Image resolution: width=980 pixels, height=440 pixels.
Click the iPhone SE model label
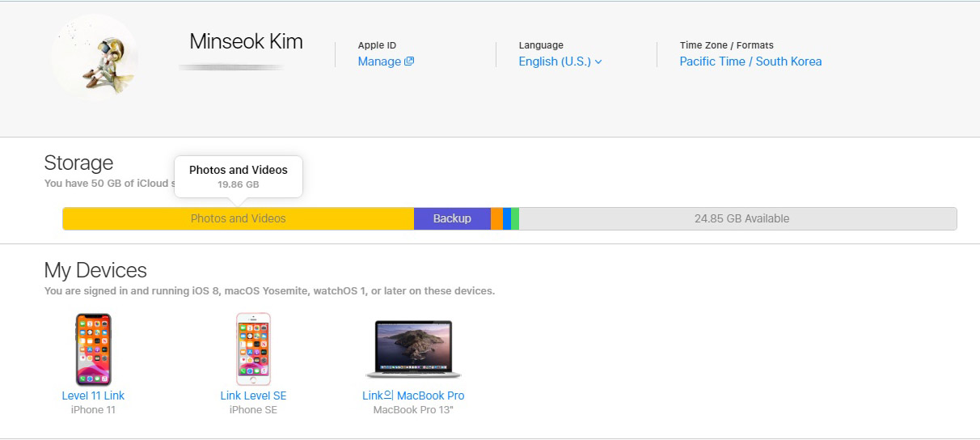tap(253, 410)
